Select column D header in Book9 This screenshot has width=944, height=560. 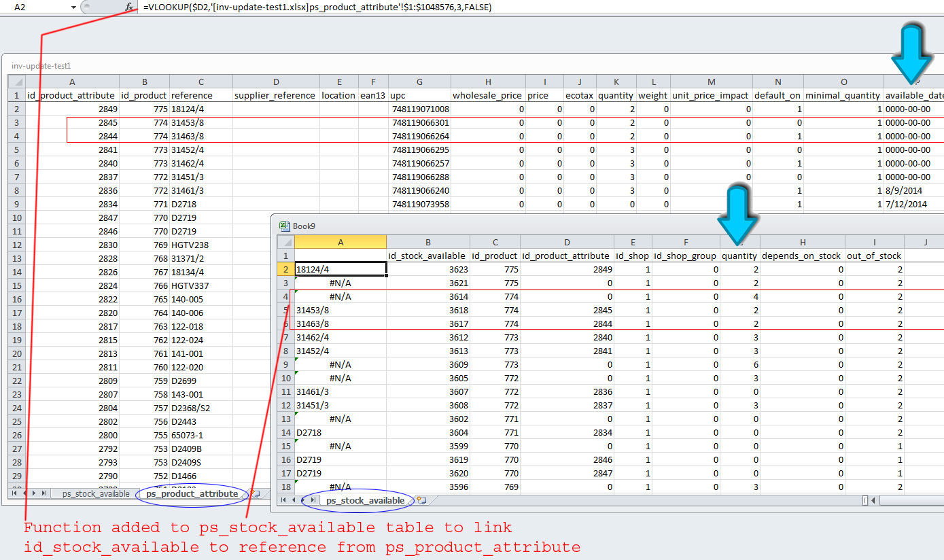click(x=567, y=242)
